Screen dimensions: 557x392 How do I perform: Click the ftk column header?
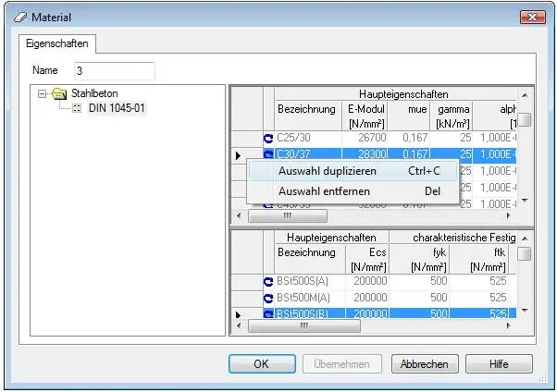coord(479,259)
